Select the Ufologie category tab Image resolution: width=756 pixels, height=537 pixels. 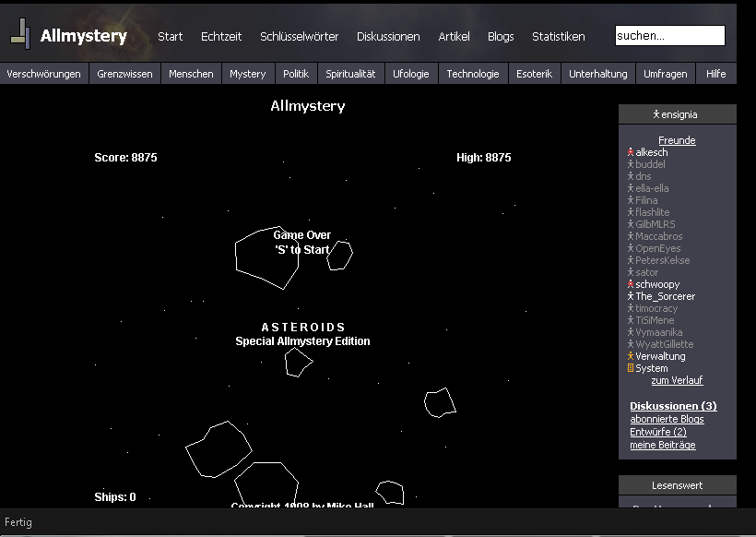click(x=411, y=74)
